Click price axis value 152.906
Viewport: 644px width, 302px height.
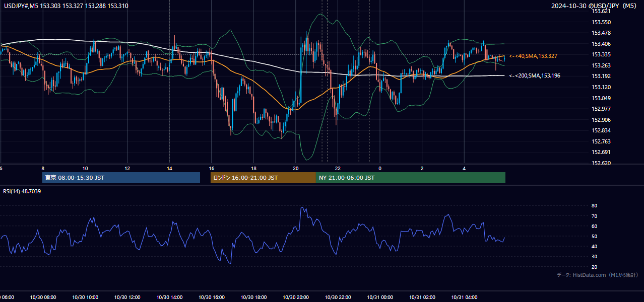(x=600, y=120)
